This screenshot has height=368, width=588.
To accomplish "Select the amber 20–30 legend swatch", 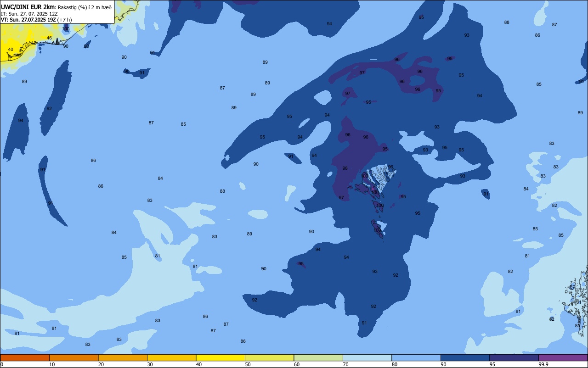I will (123, 357).
